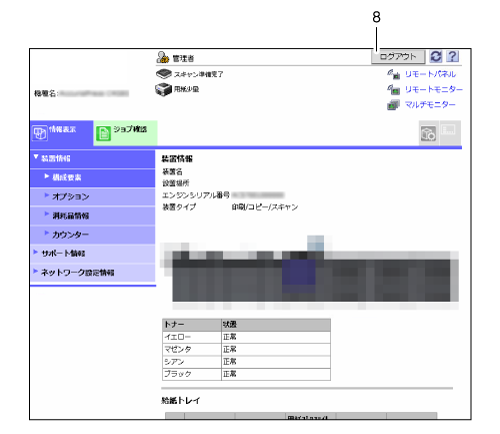This screenshot has width=500, height=434.
Task: Expand ネットワーク設定情報 in the side menu
Action: click(93, 273)
